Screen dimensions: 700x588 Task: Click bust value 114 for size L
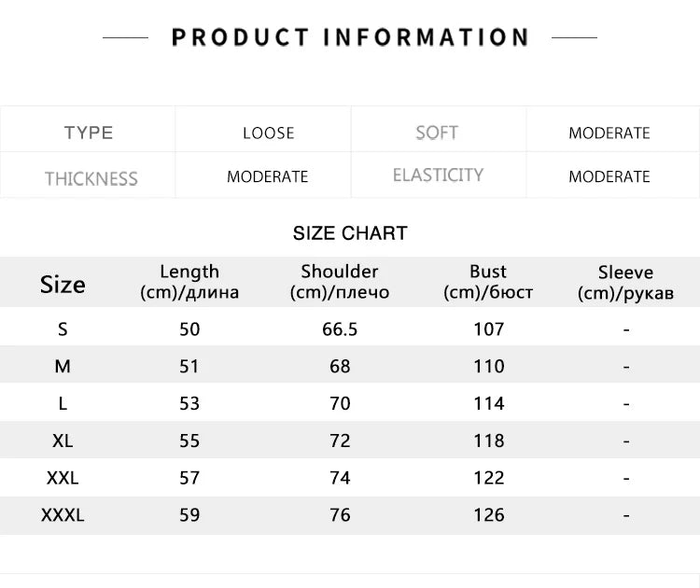[x=489, y=403]
